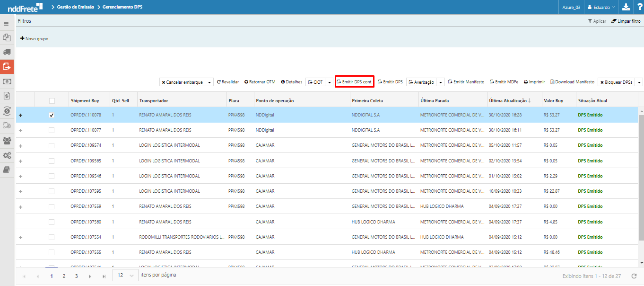This screenshot has width=644, height=286.
Task: Check the select-all checkbox in the table header
Action: click(52, 101)
